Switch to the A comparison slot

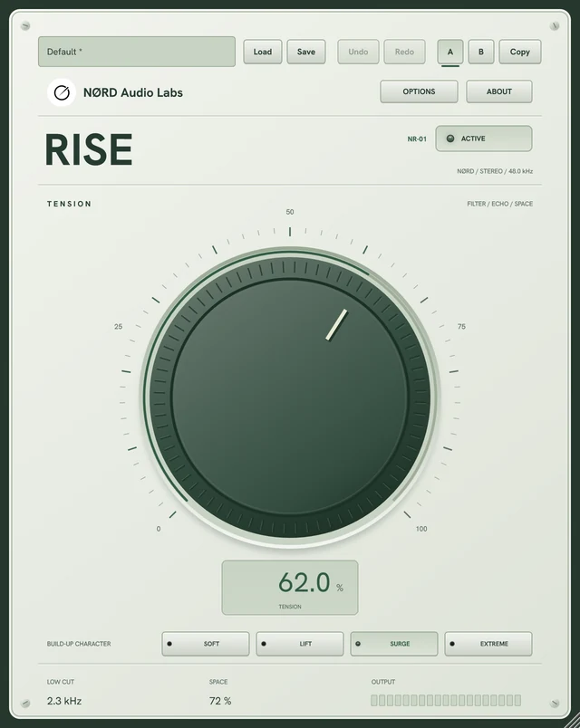click(449, 52)
